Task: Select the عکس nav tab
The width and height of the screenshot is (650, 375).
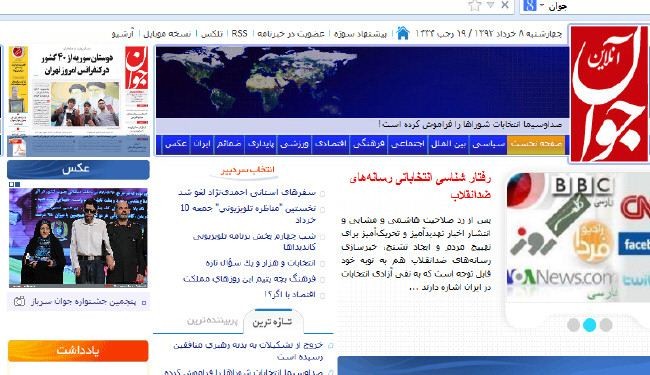Action: tap(176, 144)
